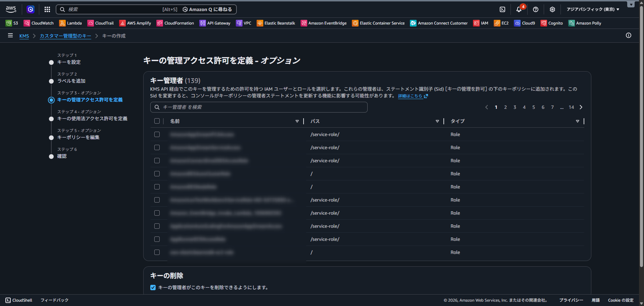Open the page info panel icon
The image size is (644, 306).
tap(629, 35)
